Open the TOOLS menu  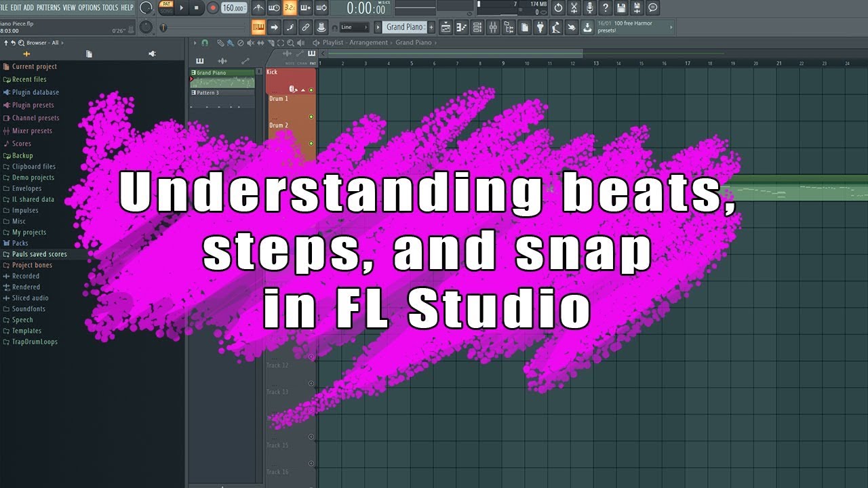[110, 7]
